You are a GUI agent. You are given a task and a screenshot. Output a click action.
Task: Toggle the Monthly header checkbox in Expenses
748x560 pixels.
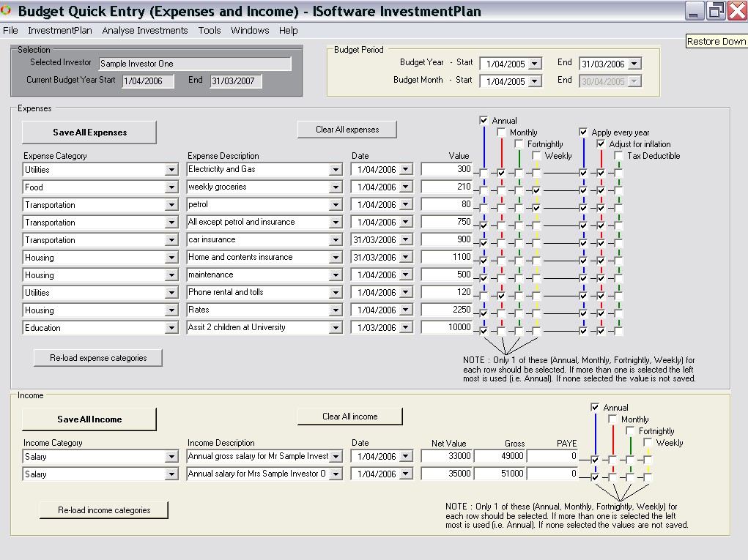click(501, 132)
